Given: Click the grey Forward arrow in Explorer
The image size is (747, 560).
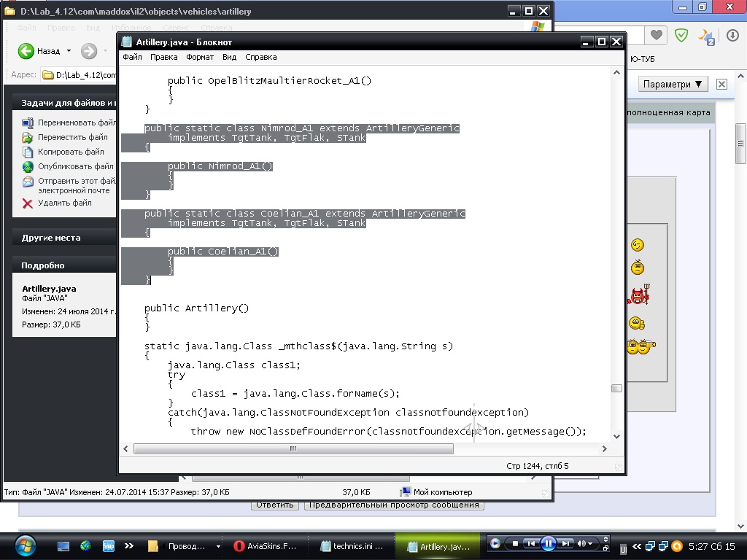Looking at the screenshot, I should pos(88,51).
